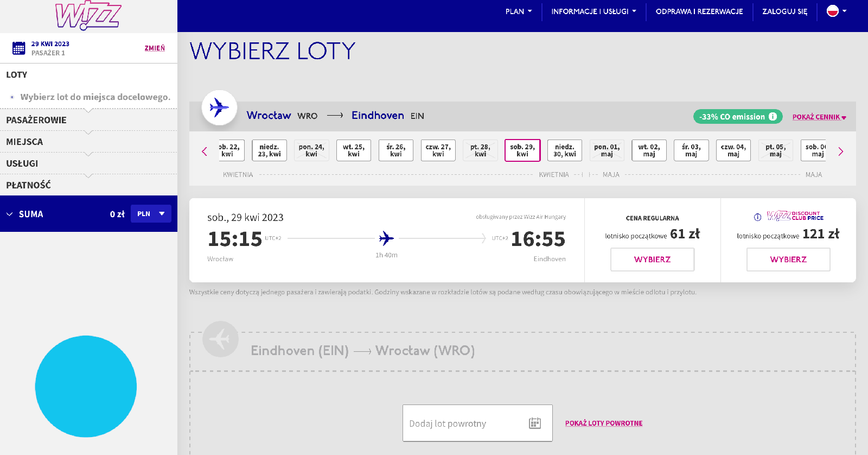Open the PLN currency dropdown
The image size is (868, 455).
pyautogui.click(x=151, y=214)
